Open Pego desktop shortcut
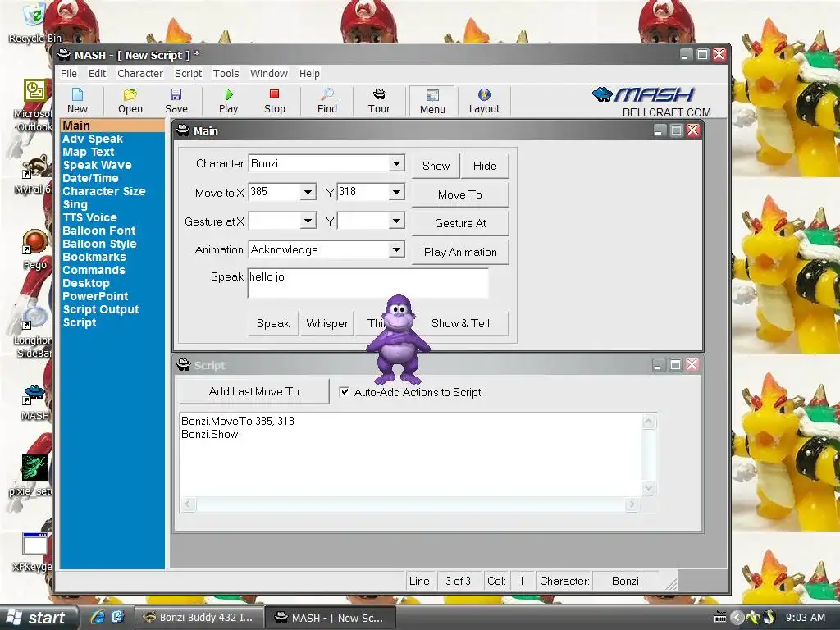The image size is (840, 630). click(34, 249)
